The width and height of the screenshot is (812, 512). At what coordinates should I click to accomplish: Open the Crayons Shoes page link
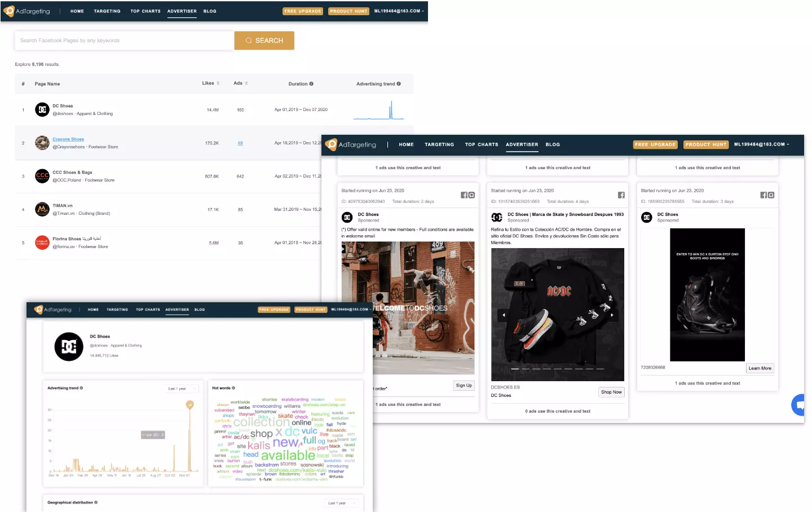[68, 139]
